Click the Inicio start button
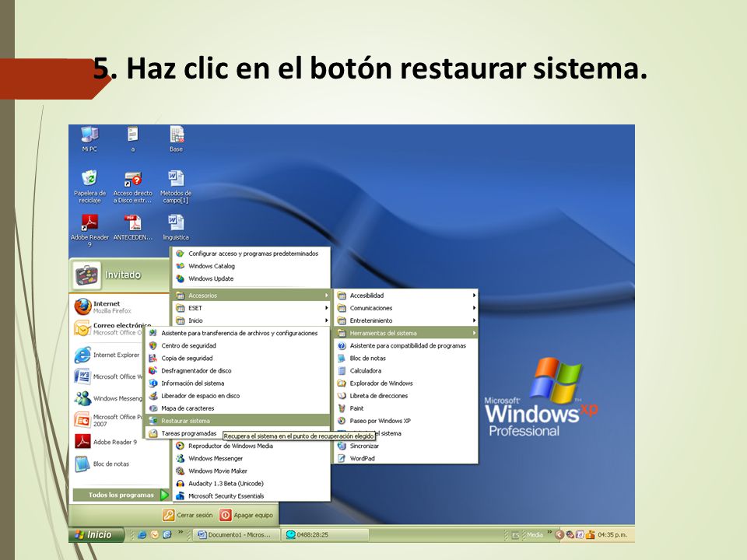 (96, 535)
